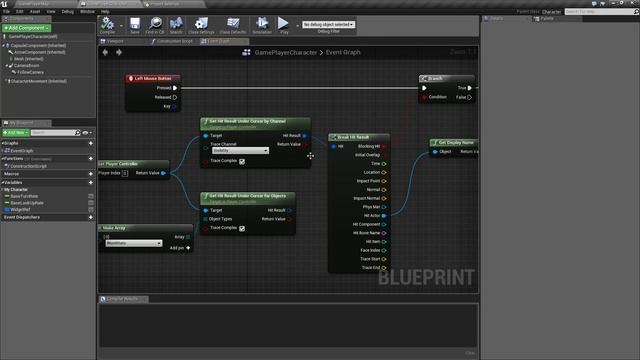640x360 pixels.
Task: Open the Make Array element dropdown
Action: pyautogui.click(x=133, y=243)
